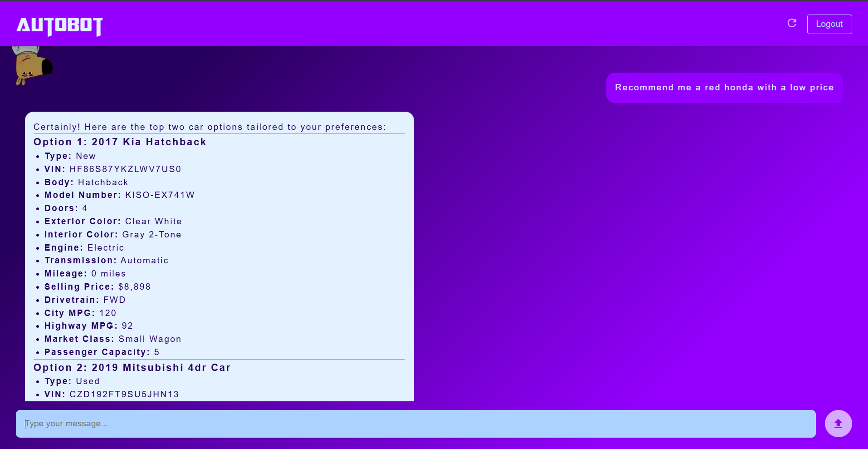Click the 'Drivetrain: FWD' line
Viewport: 868px width, 449px height.
click(x=85, y=300)
